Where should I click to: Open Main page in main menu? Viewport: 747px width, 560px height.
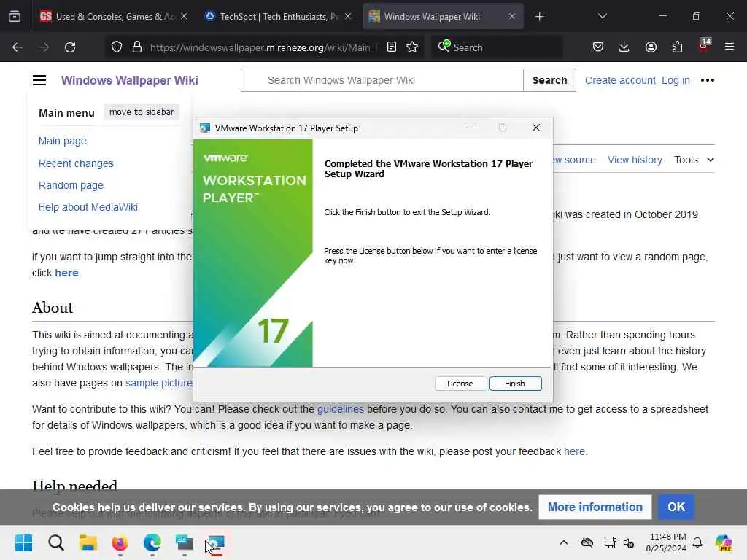click(x=63, y=141)
